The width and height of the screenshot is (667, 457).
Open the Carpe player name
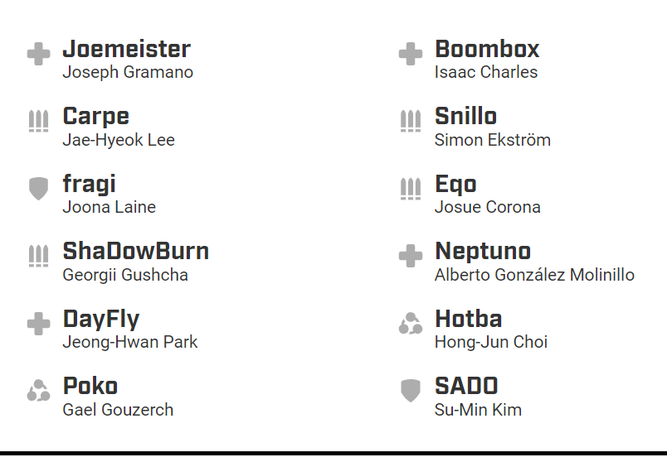tap(96, 116)
